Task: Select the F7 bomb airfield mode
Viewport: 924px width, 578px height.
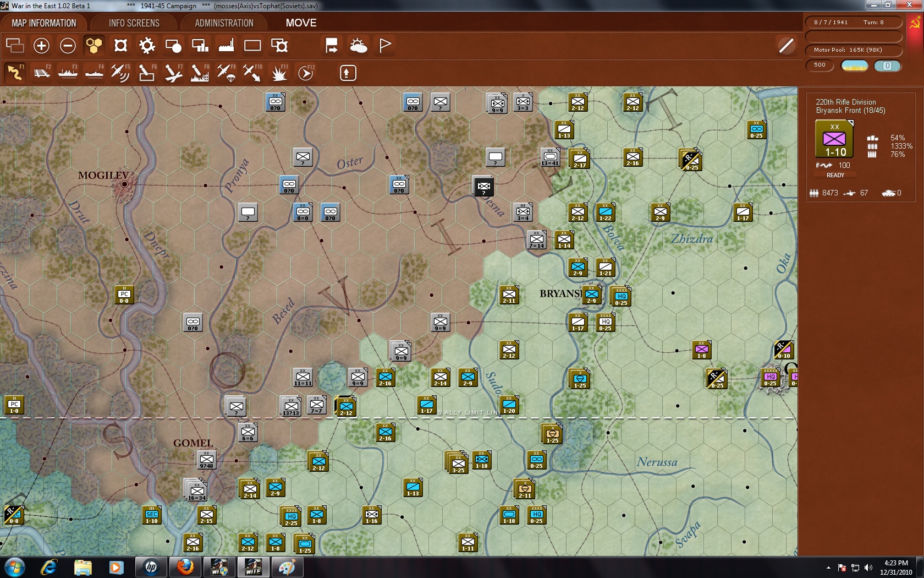Action: [173, 72]
